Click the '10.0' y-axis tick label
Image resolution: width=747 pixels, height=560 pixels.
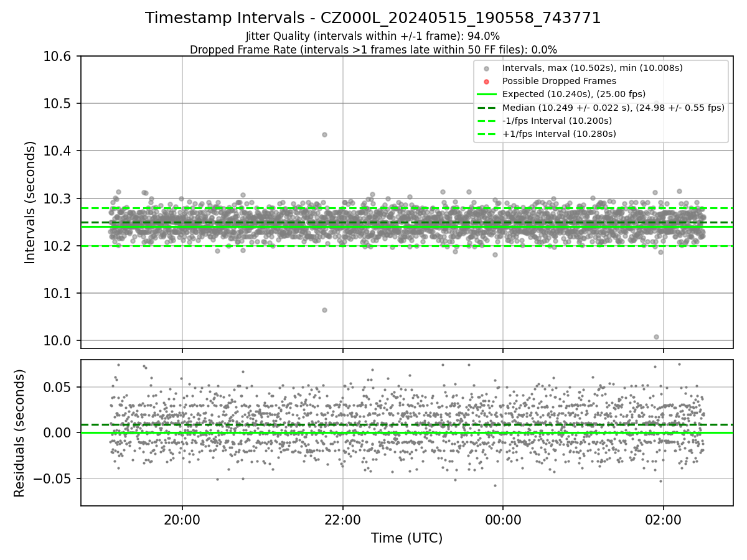pyautogui.click(x=59, y=340)
